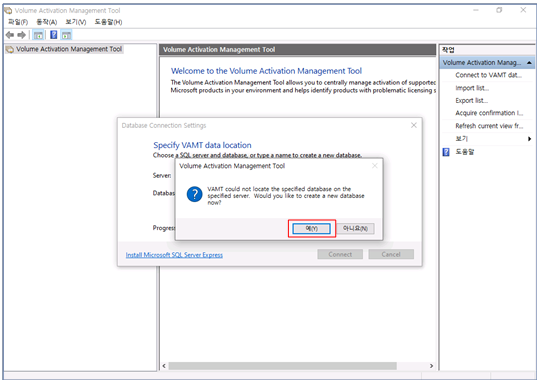540x383 pixels.
Task: Open Install Microsoft SQL Server Express link
Action: [174, 255]
